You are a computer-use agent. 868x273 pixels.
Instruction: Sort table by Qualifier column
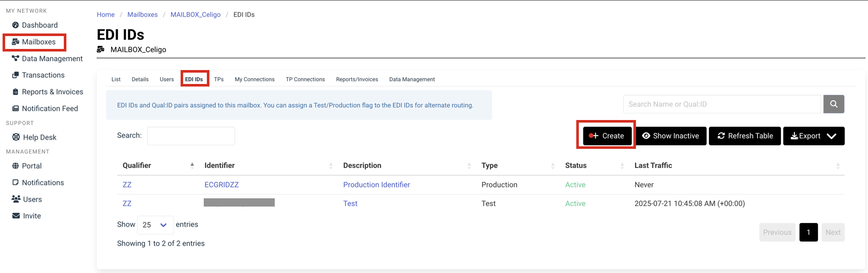pyautogui.click(x=158, y=165)
